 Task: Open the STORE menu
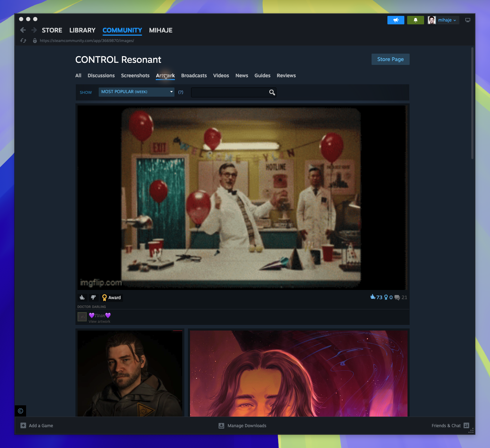[52, 30]
